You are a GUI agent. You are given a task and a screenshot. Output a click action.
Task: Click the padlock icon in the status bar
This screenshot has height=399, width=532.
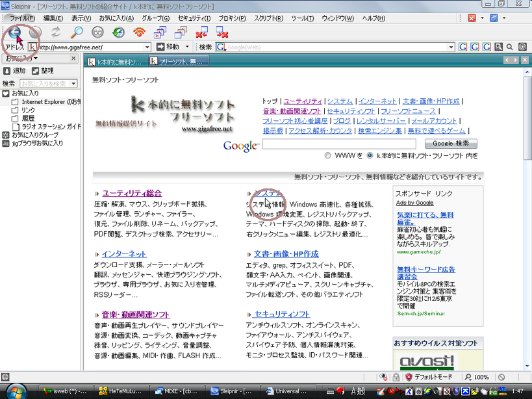396,377
